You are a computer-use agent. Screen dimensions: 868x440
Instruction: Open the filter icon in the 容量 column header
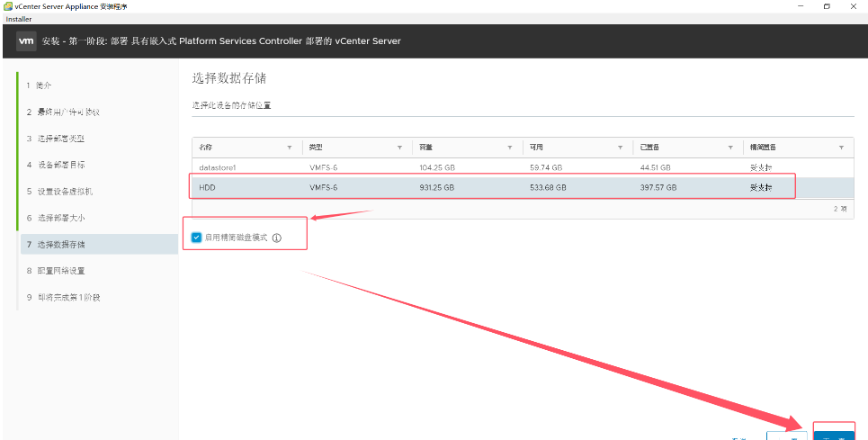point(510,148)
